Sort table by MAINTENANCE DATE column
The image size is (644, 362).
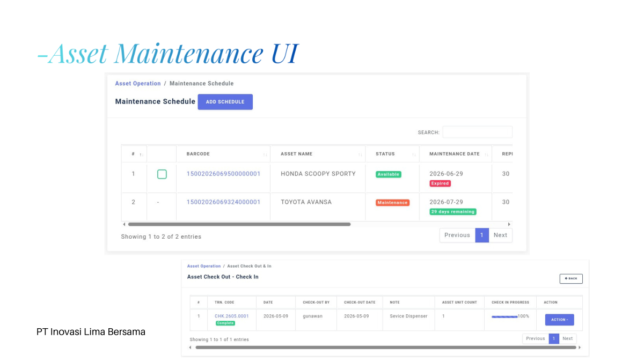point(455,154)
